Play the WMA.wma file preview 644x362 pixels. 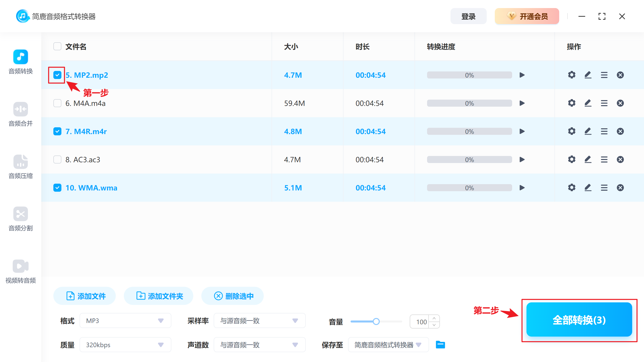pyautogui.click(x=522, y=187)
